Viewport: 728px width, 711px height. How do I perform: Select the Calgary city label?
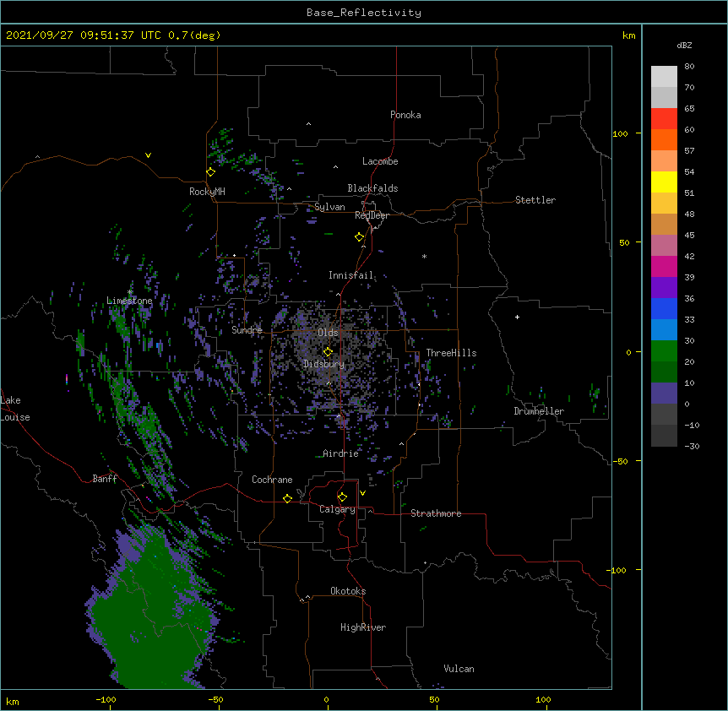pos(337,509)
